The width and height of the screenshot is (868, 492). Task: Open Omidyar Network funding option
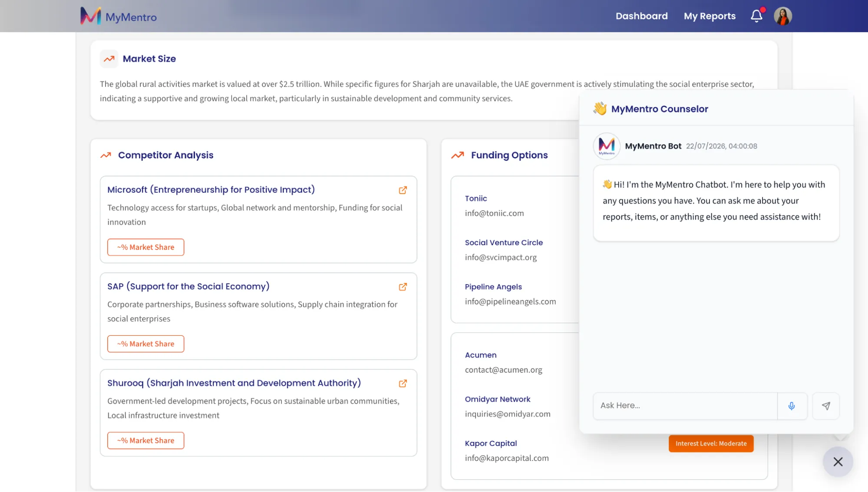498,399
